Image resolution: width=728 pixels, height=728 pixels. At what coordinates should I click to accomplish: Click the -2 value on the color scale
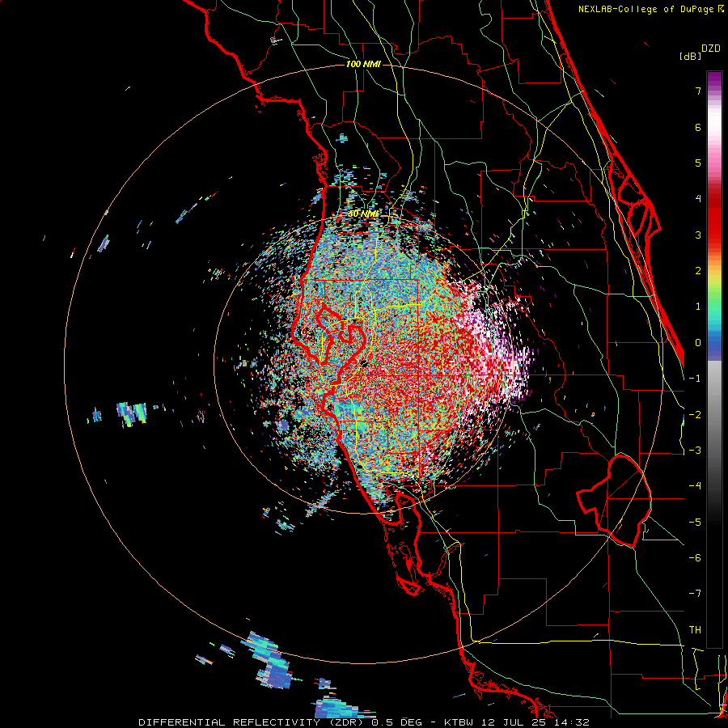tap(695, 415)
